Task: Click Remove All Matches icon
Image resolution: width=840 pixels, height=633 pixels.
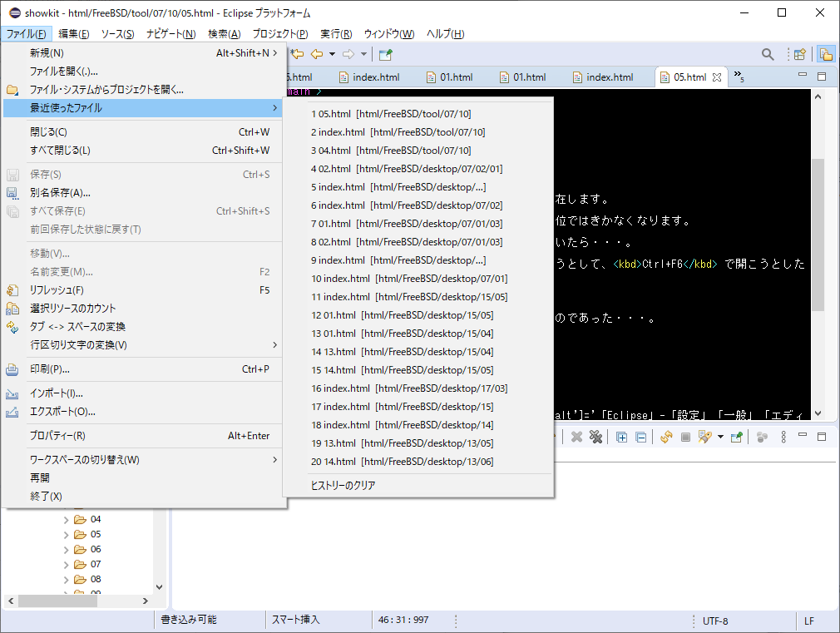Action: pyautogui.click(x=595, y=437)
